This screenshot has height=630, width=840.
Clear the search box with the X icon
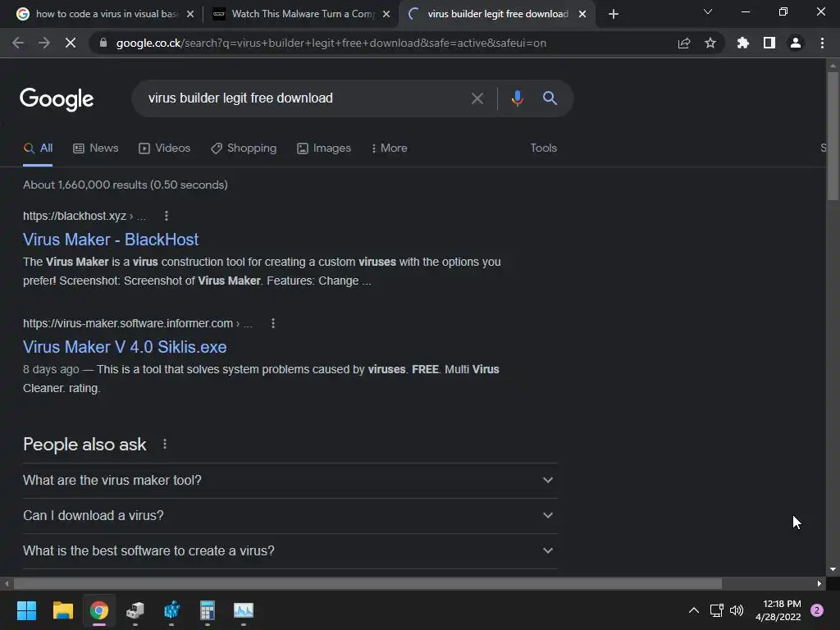point(477,98)
